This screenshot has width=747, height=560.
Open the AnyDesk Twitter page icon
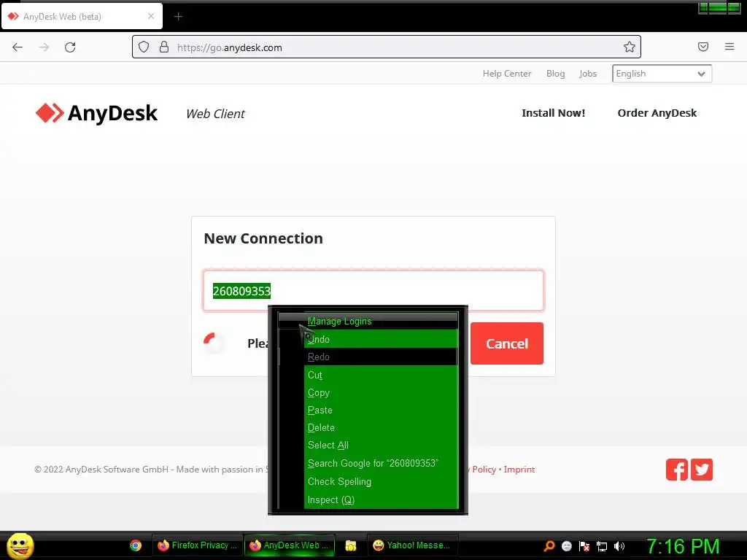702,470
